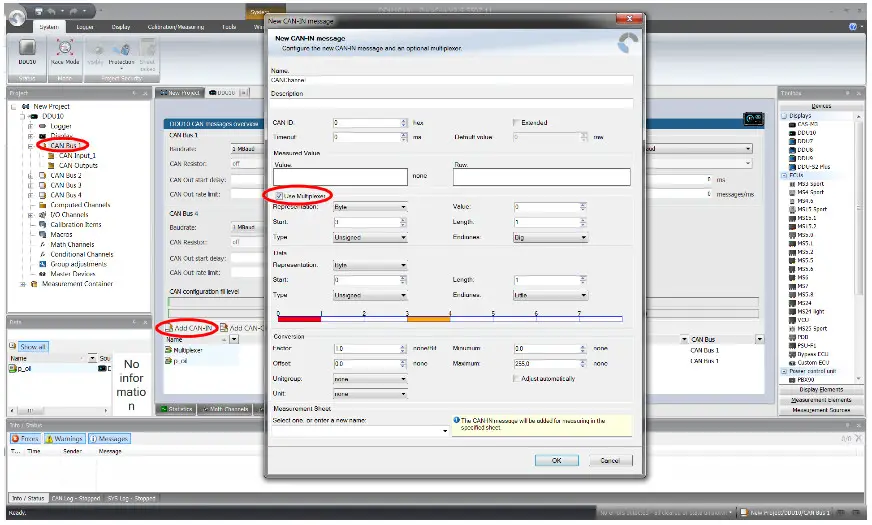Viewport: 872px width, 525px height.
Task: Open Computed Channels folder in tree
Action: click(x=80, y=205)
